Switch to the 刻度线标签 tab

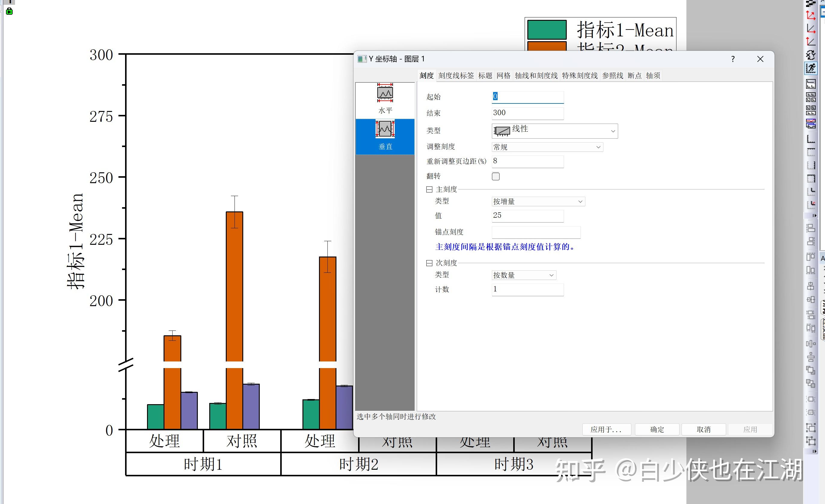(x=456, y=76)
